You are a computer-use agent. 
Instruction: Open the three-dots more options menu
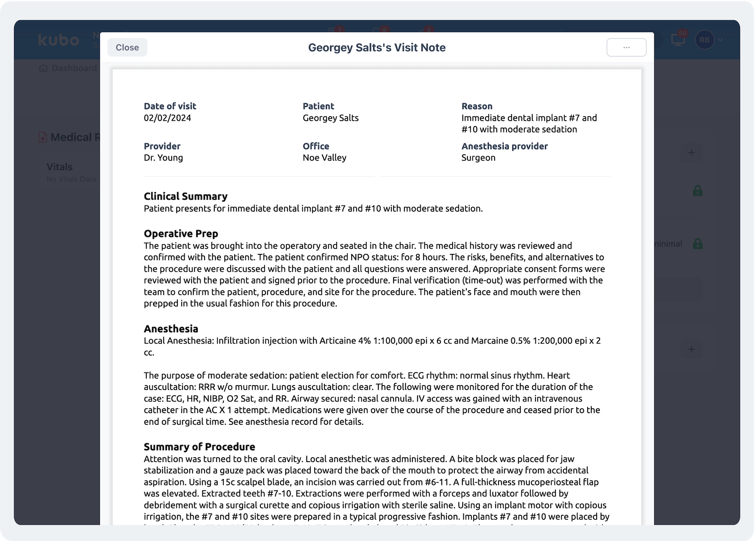626,47
